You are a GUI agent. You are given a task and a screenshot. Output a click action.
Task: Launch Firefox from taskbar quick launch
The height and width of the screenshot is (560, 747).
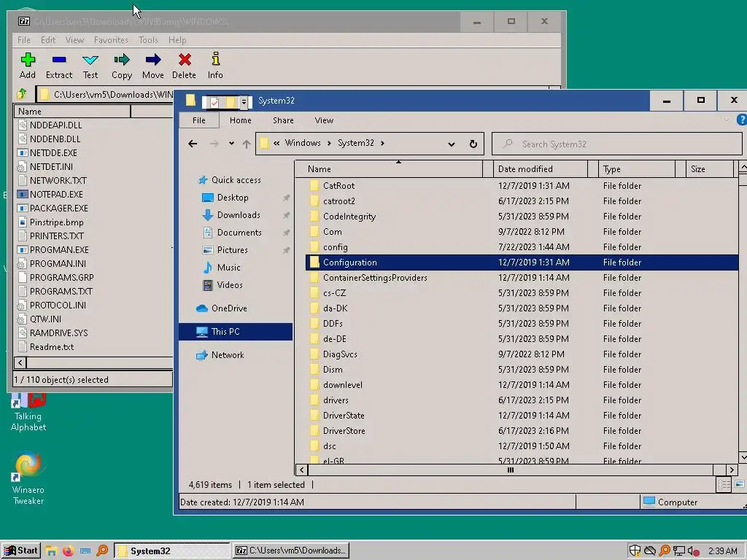coord(68,551)
